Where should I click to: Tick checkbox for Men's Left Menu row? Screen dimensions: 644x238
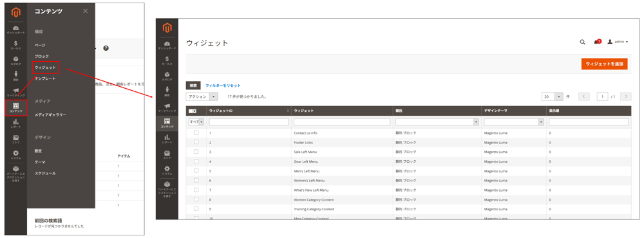[196, 170]
